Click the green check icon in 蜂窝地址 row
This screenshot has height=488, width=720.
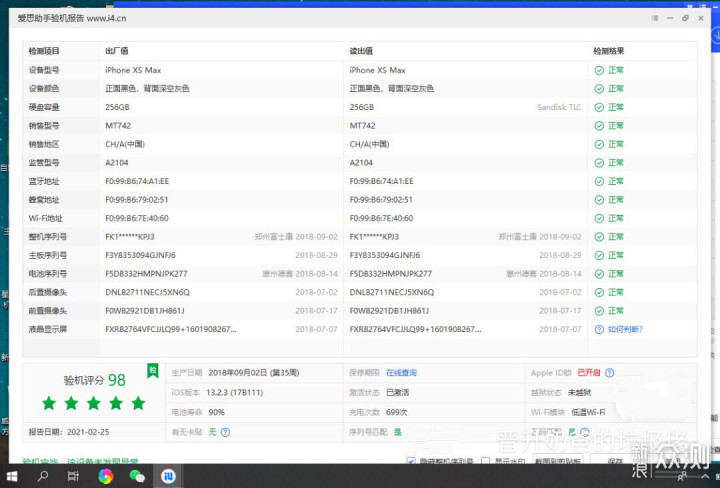599,200
